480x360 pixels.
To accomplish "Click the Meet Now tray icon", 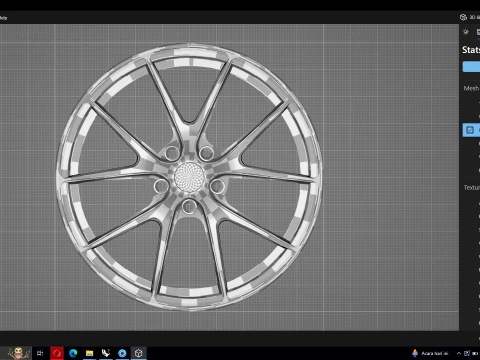I will click(467, 353).
